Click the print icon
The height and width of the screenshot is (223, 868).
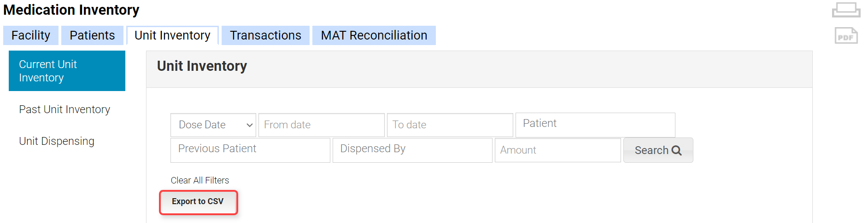tap(846, 10)
